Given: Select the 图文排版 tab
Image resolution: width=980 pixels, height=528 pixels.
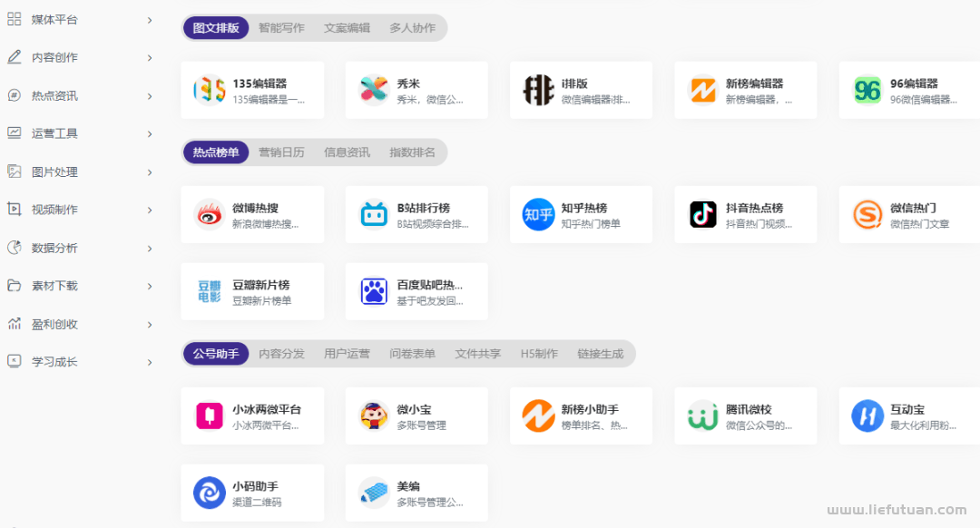Looking at the screenshot, I should tap(216, 27).
